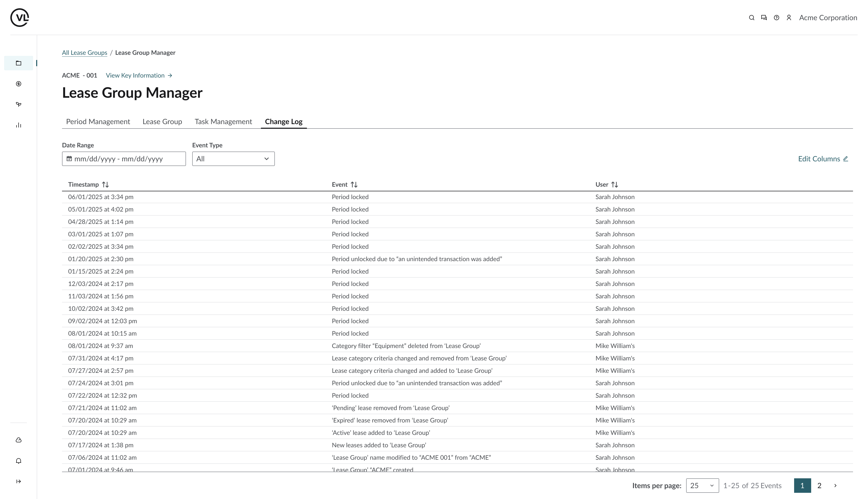Click 'Expired' lease removed event
The height and width of the screenshot is (499, 868).
[x=390, y=420]
